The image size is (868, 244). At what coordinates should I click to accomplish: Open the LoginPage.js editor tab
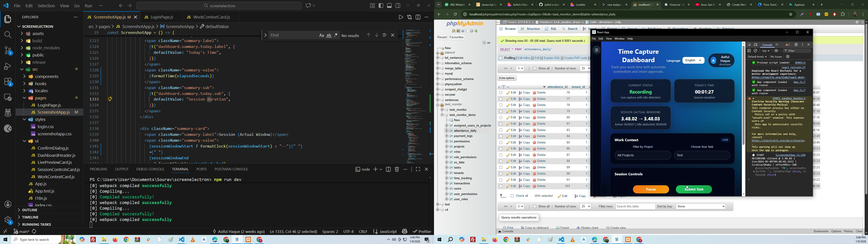(162, 17)
